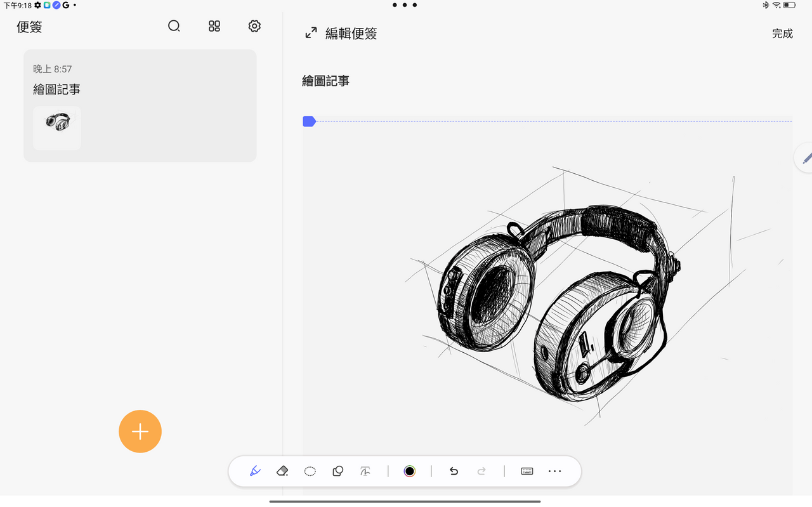This screenshot has height=507, width=812.
Task: Choose the lasso selection tool
Action: [310, 471]
